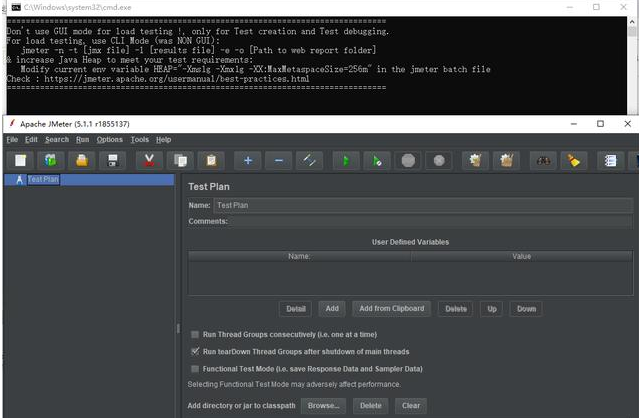The width and height of the screenshot is (639, 418).
Task: Click the Collapse All minus icon
Action: tap(279, 161)
